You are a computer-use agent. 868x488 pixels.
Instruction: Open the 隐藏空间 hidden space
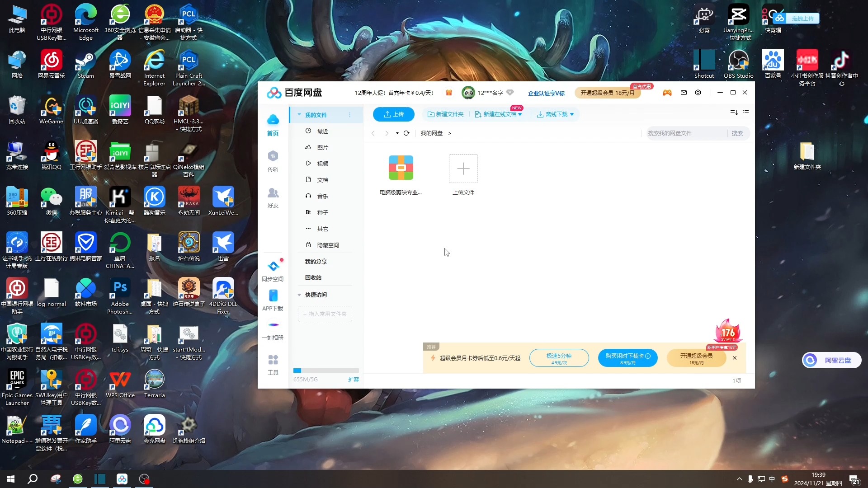point(327,245)
